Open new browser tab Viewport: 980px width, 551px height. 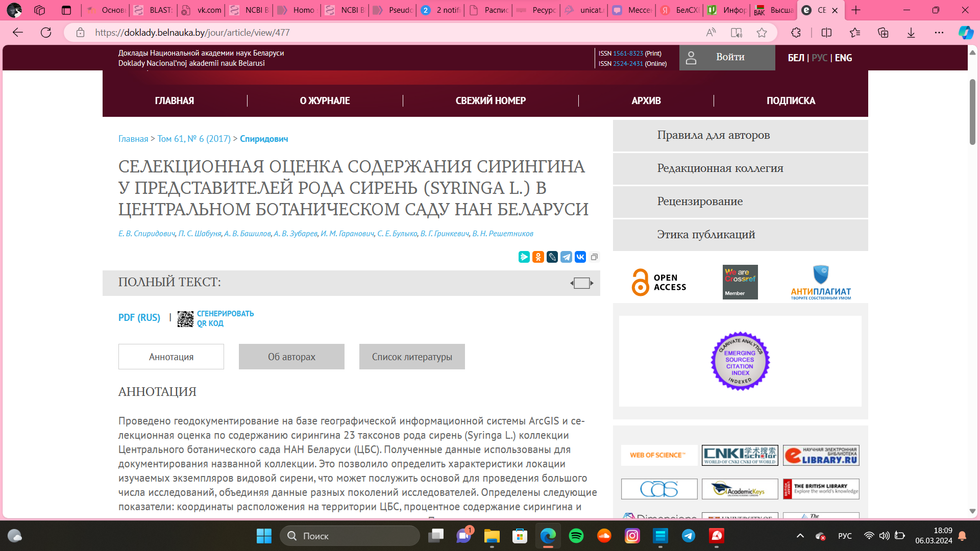[856, 10]
